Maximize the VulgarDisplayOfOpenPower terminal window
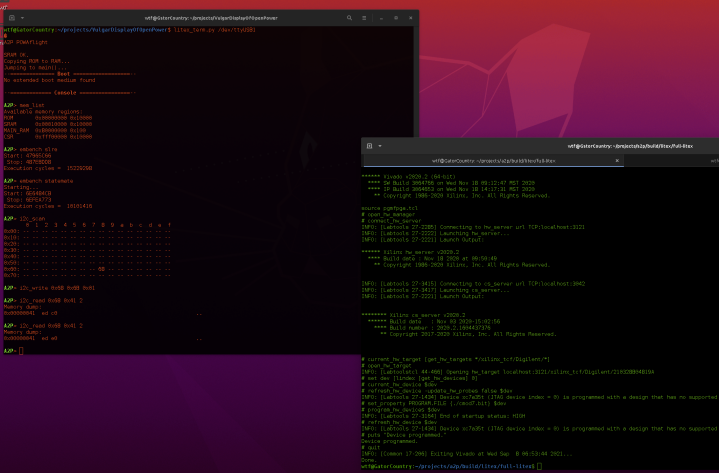This screenshot has height=473, width=719. pos(395,18)
